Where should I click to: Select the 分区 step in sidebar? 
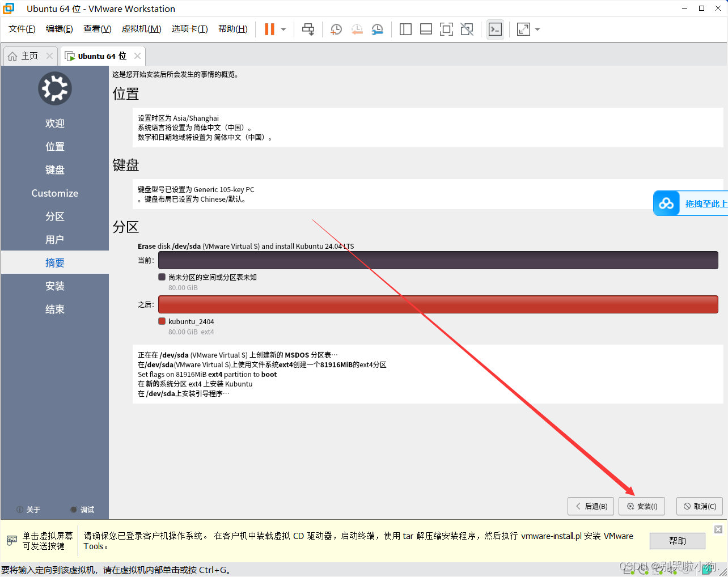tap(55, 217)
